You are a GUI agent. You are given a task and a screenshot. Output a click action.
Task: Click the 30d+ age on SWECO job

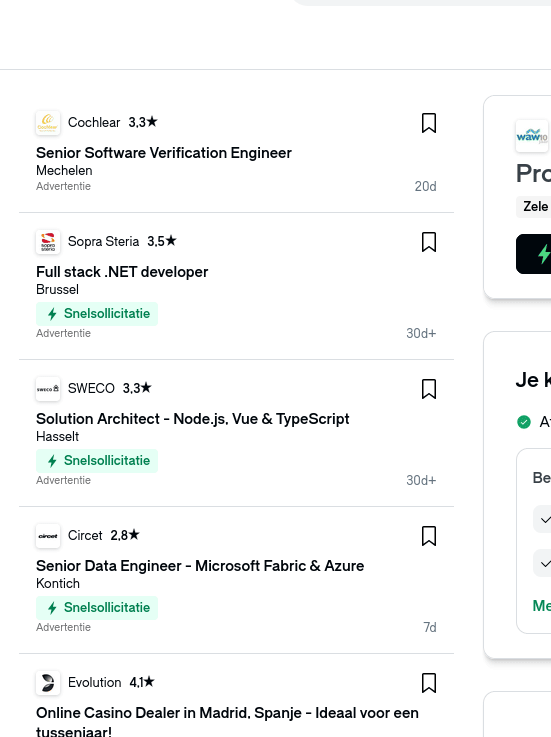coord(421,481)
